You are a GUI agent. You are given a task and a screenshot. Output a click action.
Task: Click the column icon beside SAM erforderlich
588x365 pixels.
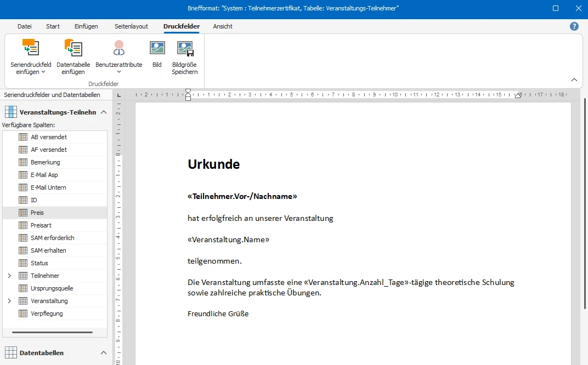(x=23, y=238)
